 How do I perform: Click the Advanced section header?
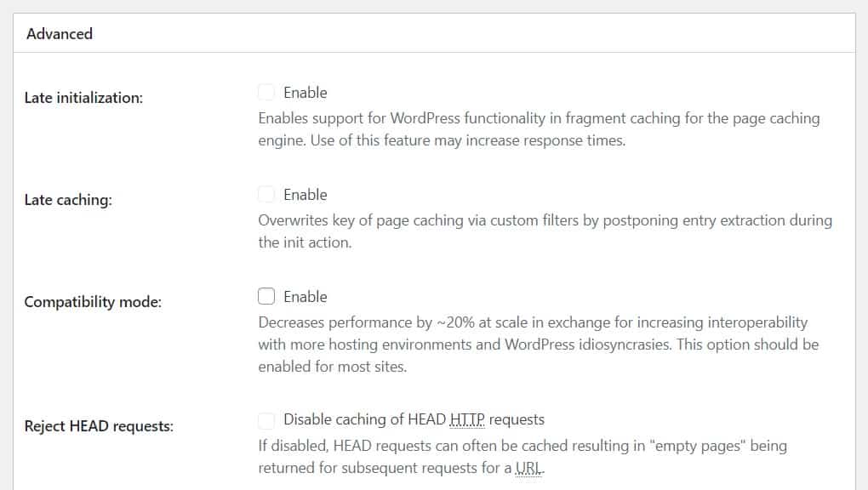[60, 34]
